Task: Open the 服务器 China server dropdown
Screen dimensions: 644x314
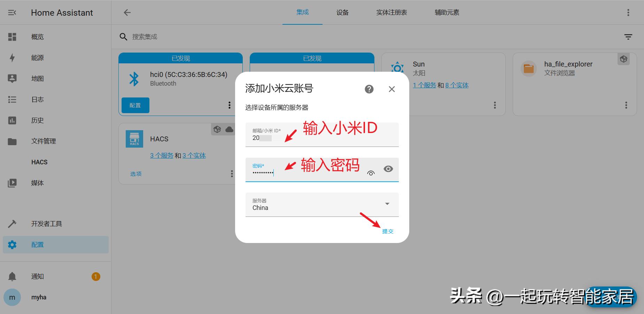Action: click(x=387, y=204)
